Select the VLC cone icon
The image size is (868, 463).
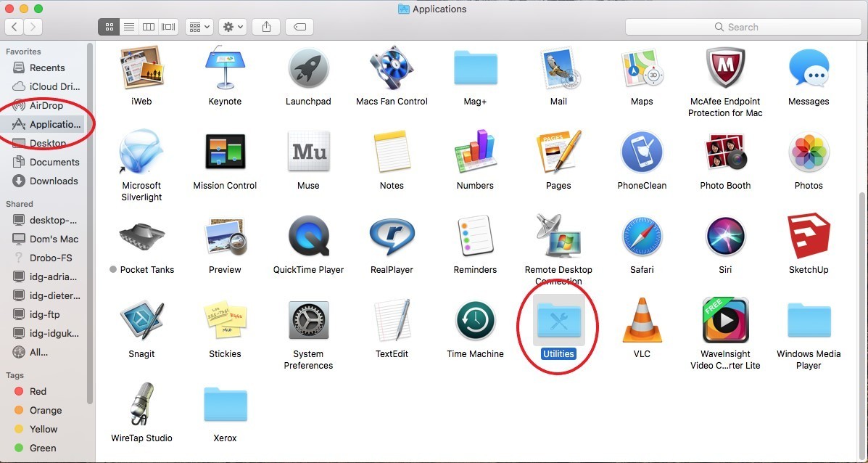coord(642,321)
